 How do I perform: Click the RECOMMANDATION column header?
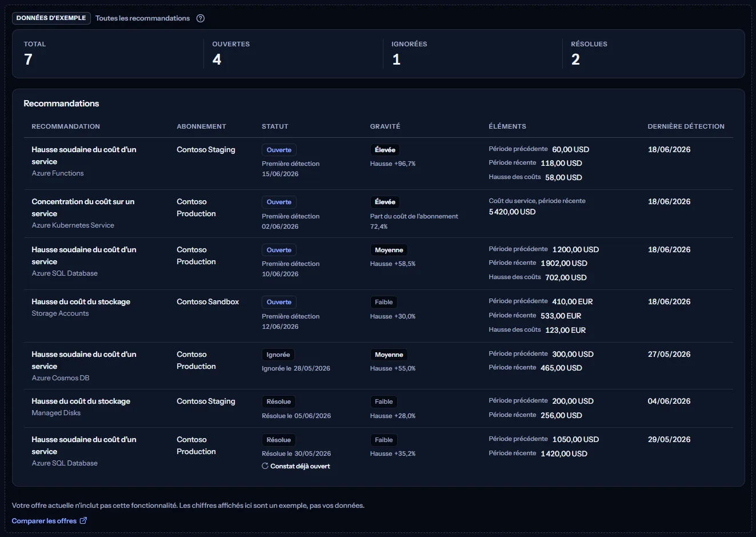[x=66, y=126]
